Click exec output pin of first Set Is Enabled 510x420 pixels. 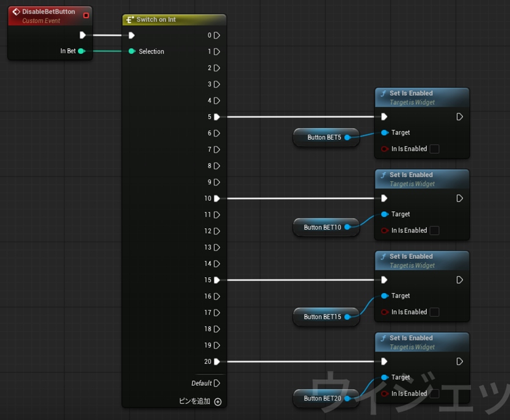[x=459, y=117]
